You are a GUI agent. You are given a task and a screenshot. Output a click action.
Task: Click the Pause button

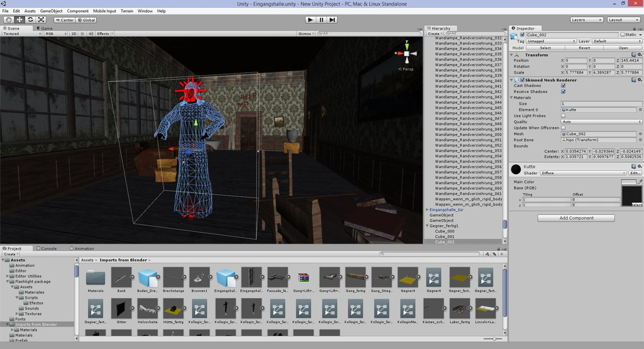tap(321, 19)
